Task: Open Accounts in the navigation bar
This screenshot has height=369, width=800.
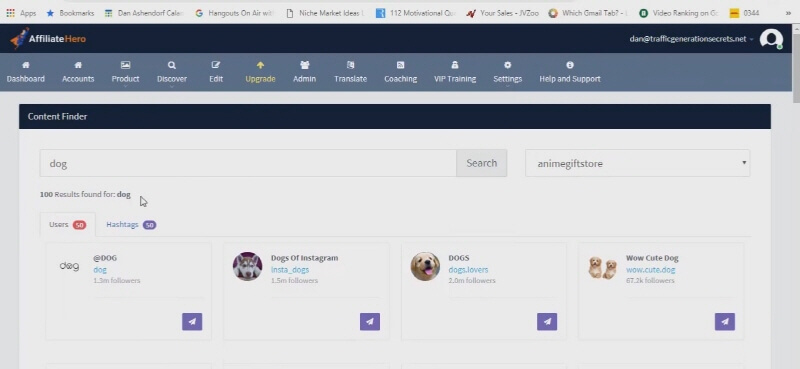Action: tap(78, 72)
